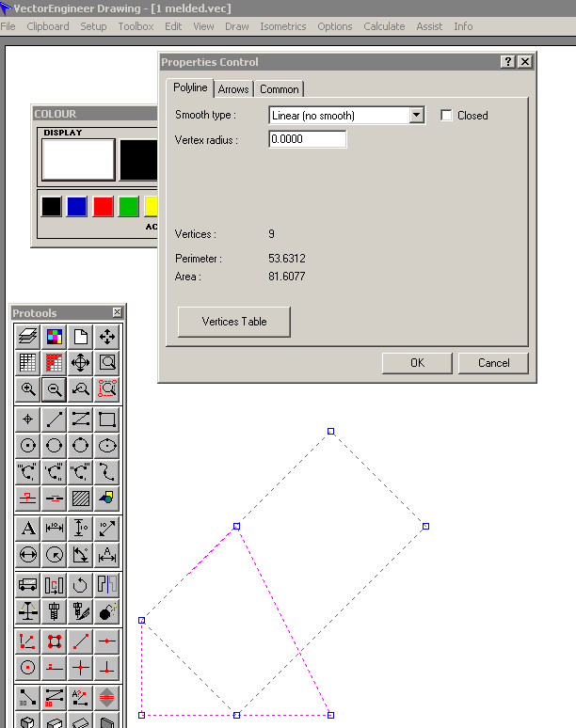Select the vertical dimension tool
The image size is (576, 728).
[x=81, y=529]
